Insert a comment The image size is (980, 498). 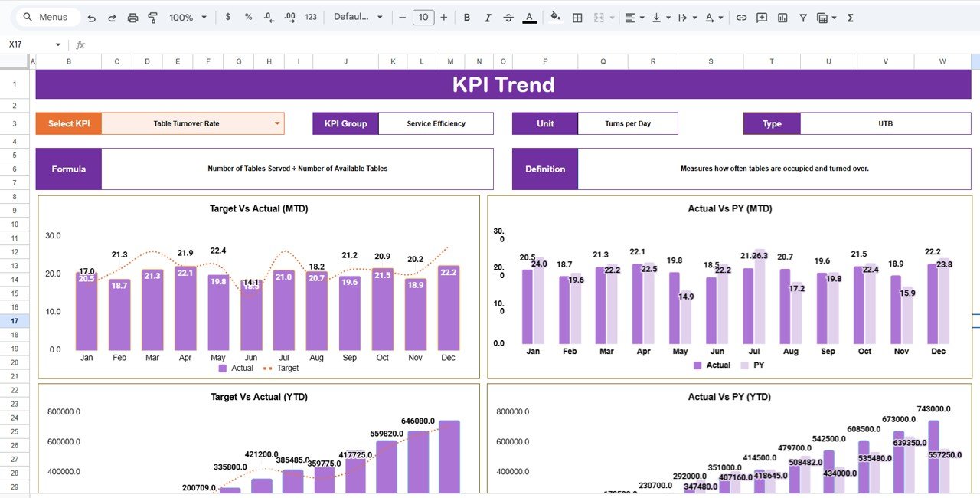pos(761,17)
